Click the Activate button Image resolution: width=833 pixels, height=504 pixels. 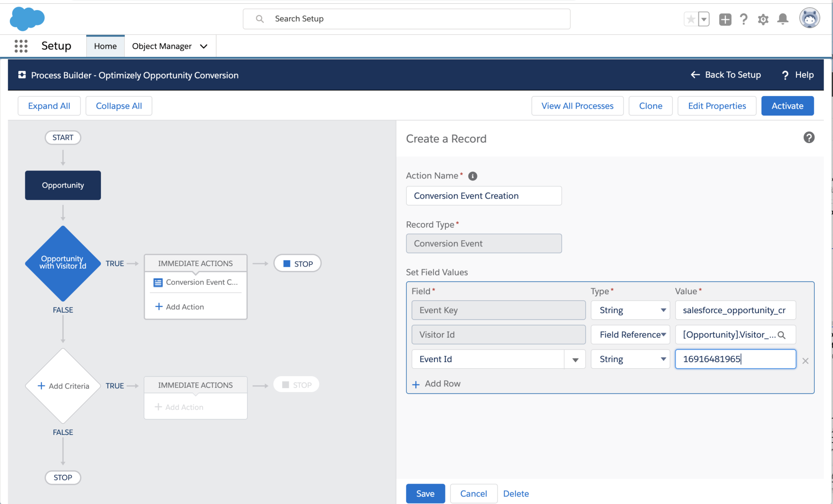[787, 106]
